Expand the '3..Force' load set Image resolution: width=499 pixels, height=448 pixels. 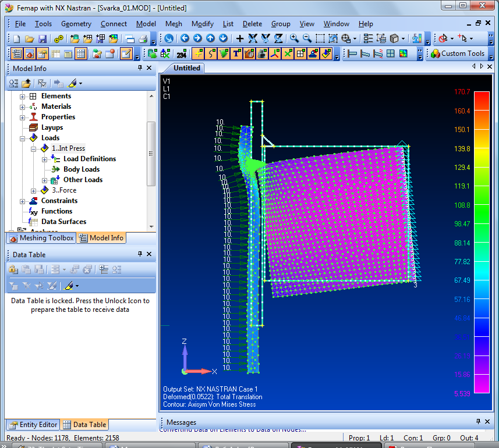coord(33,191)
